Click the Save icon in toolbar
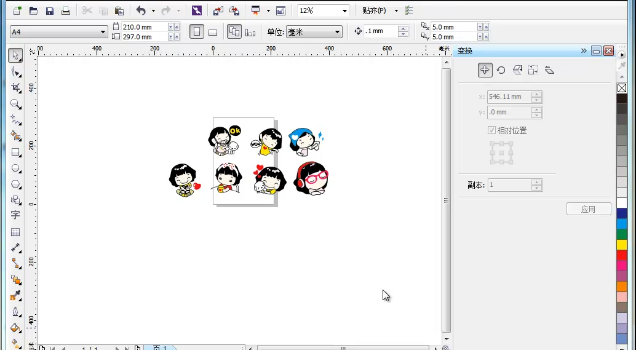 tap(49, 11)
